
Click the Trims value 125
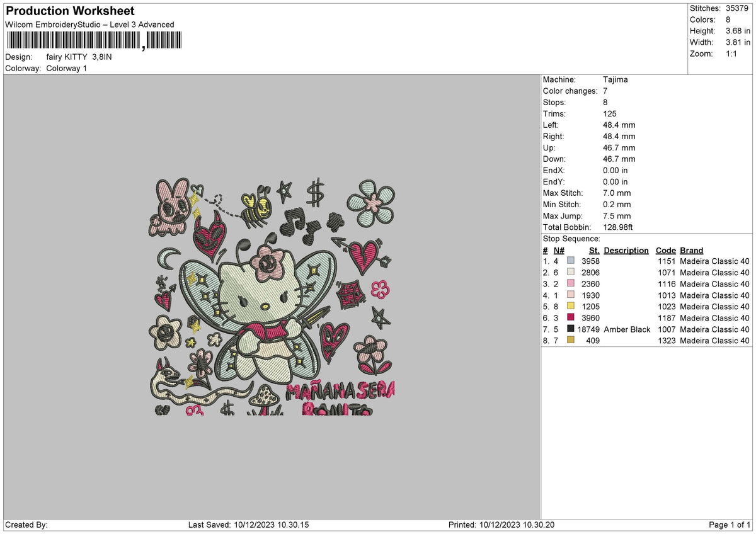610,114
